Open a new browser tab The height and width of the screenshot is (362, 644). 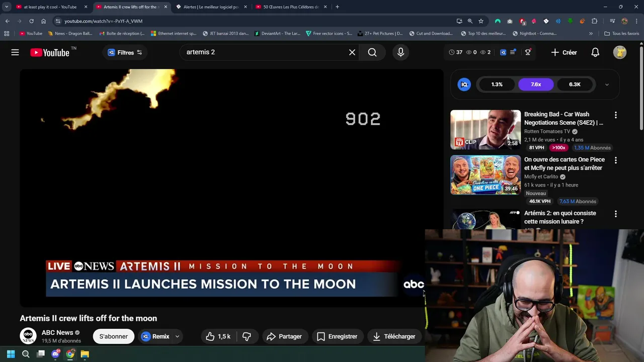tap(337, 7)
